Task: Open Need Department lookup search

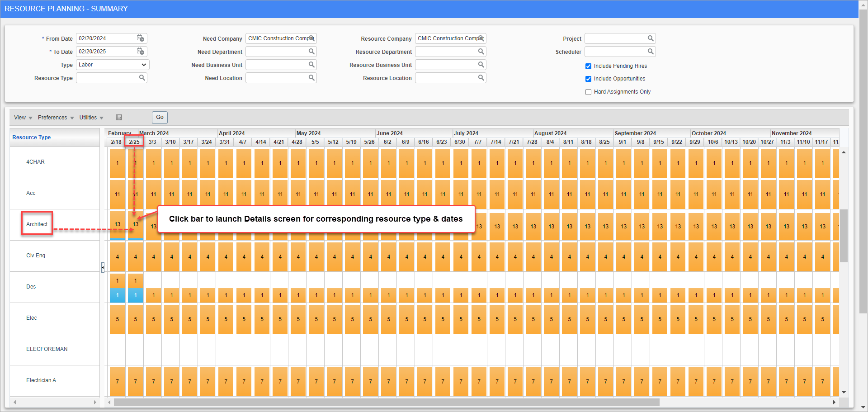Action: coord(311,52)
